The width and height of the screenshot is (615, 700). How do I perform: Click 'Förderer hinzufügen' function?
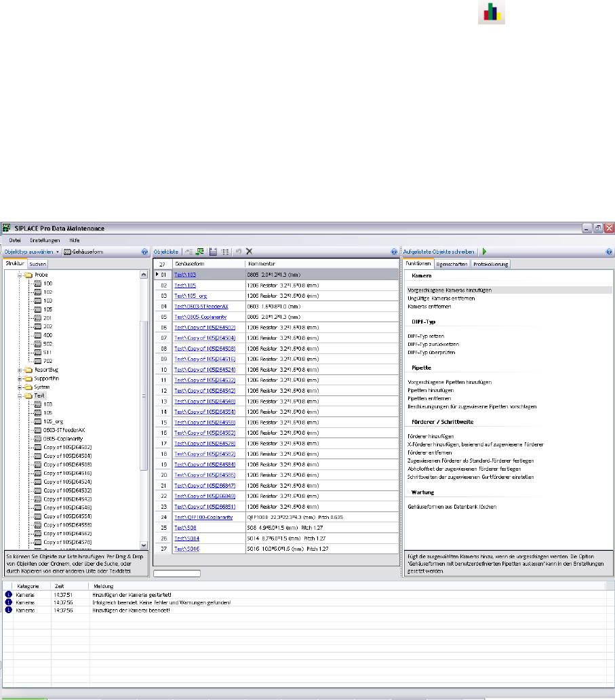click(431, 437)
